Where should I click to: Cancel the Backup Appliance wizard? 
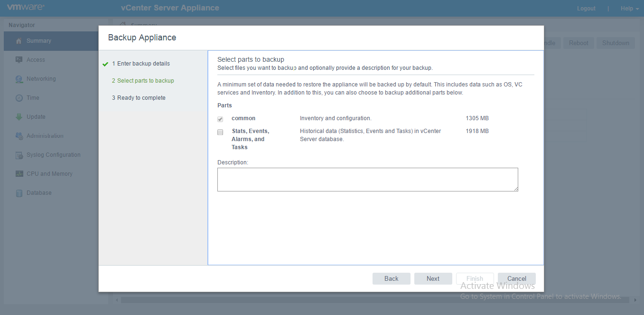point(516,279)
